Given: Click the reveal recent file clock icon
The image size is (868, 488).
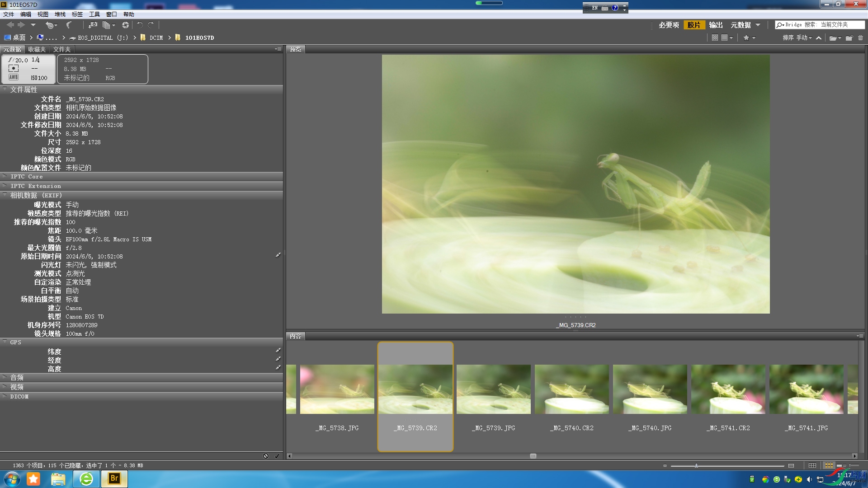Looking at the screenshot, I should (50, 25).
